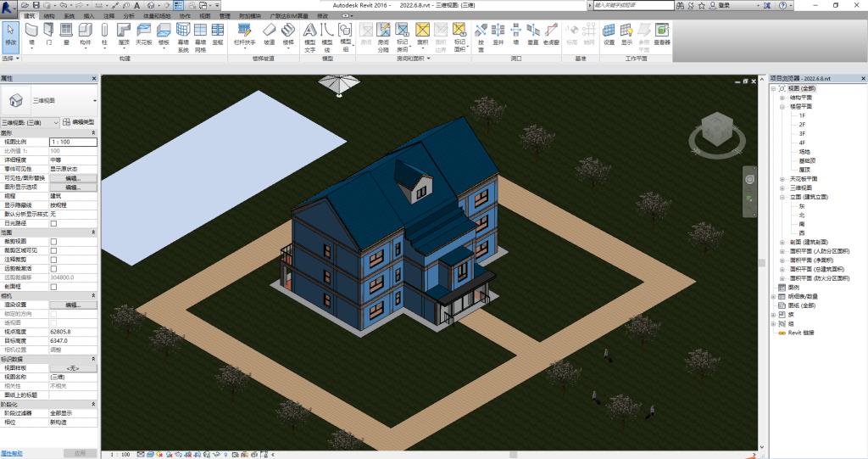Click the ViewCube in the 3D view
The width and height of the screenshot is (868, 459).
716,132
